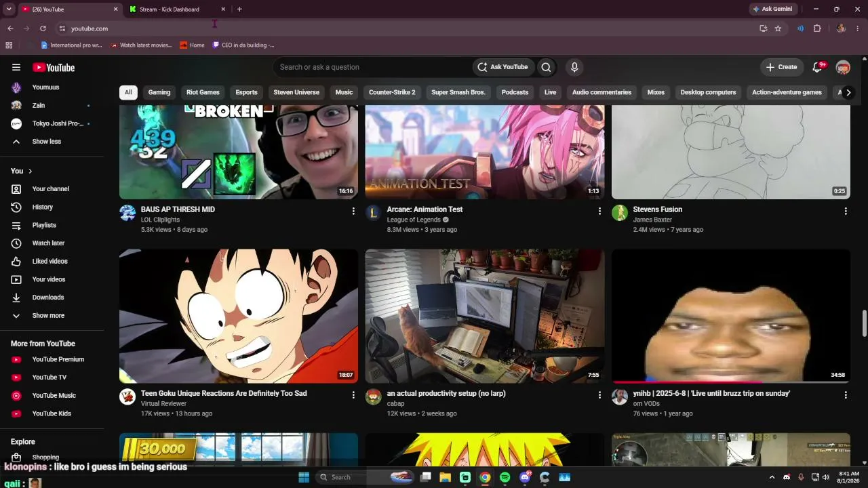Close the Stream - Kick Dashboard tab

223,9
